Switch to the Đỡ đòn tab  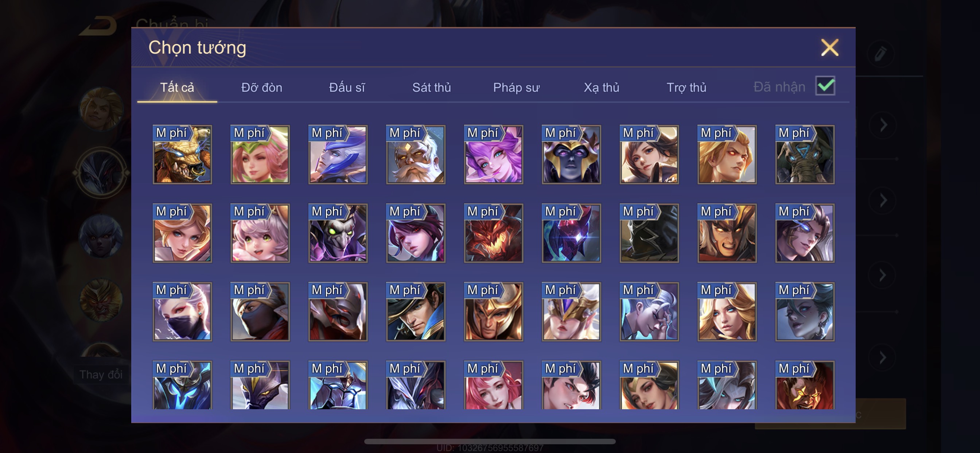point(262,88)
